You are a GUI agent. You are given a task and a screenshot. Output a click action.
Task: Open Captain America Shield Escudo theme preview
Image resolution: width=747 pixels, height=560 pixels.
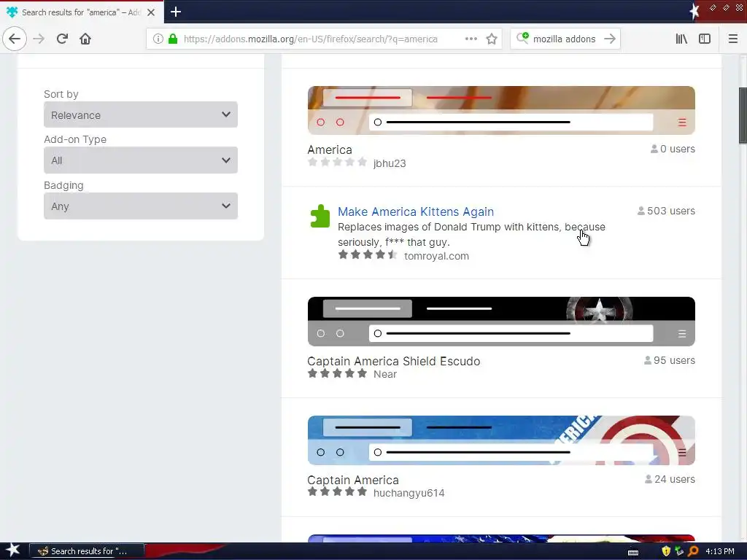(x=501, y=322)
